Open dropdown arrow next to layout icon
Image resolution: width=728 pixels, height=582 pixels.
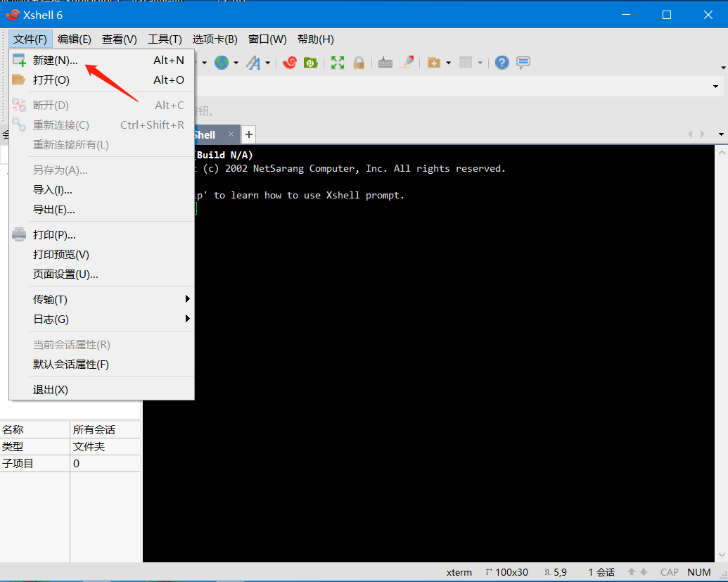tap(480, 63)
